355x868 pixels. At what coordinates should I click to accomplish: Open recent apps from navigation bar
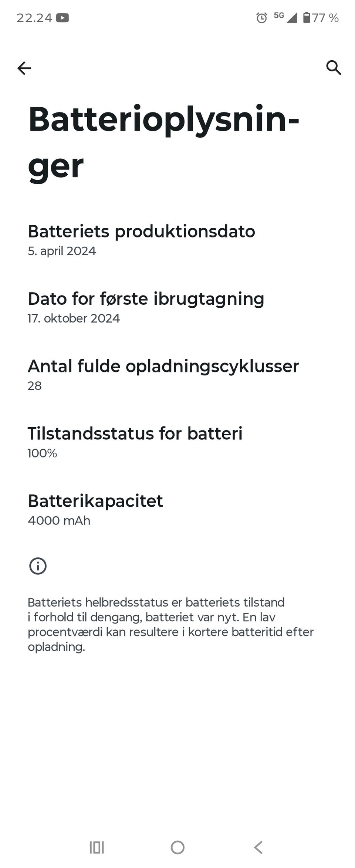coord(97,847)
